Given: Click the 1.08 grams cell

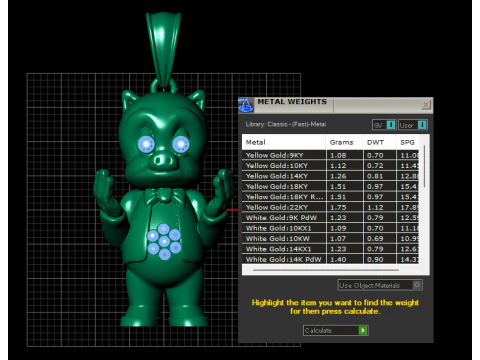Looking at the screenshot, I should pyautogui.click(x=345, y=155).
